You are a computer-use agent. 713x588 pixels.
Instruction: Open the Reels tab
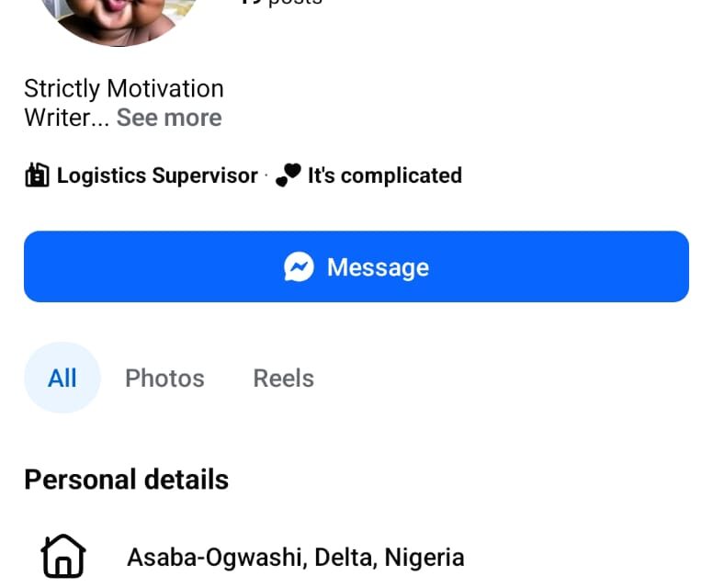283,378
